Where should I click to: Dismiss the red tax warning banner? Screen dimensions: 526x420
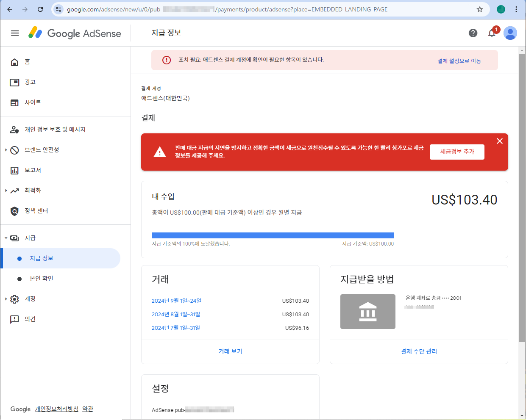click(x=499, y=141)
